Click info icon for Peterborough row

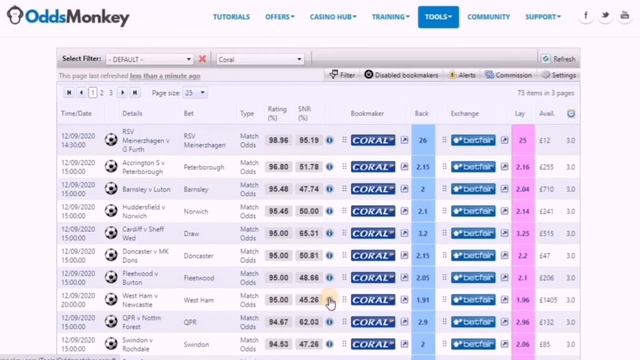(x=329, y=167)
